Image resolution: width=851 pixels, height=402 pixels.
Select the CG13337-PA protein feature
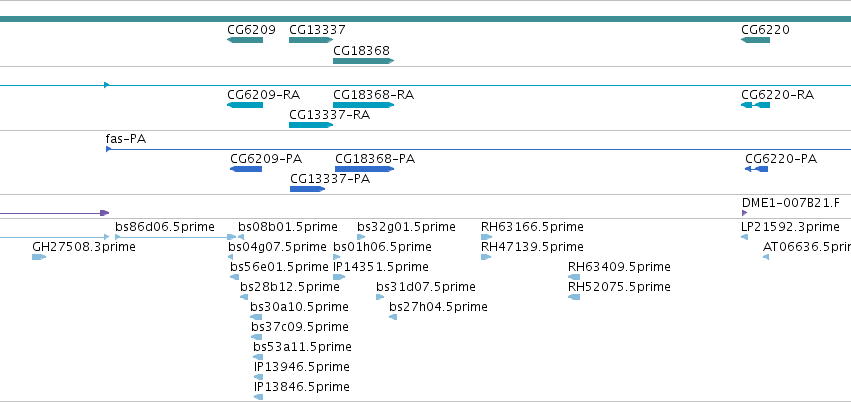308,189
